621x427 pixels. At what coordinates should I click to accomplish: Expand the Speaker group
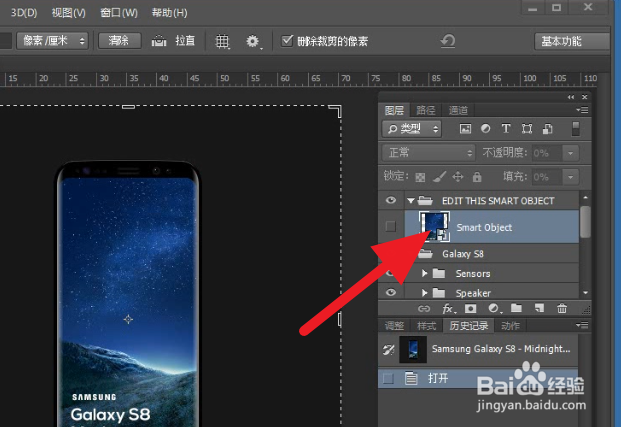[424, 293]
